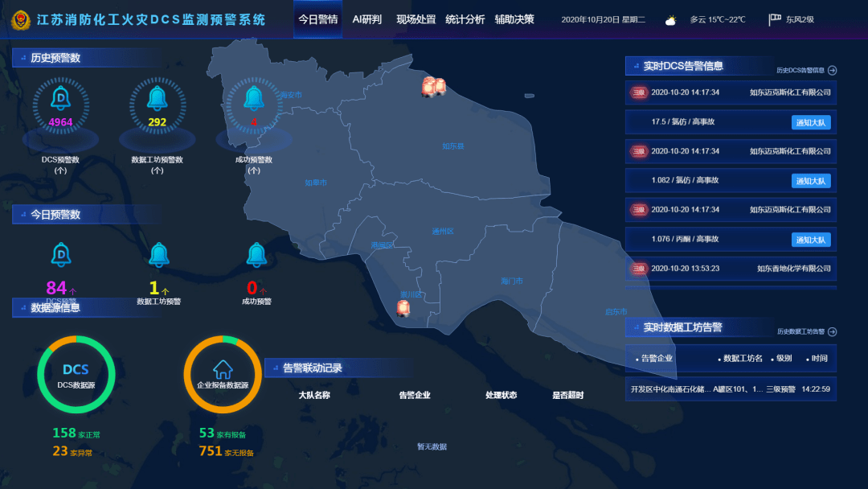Click the fire department emblem logo
The image size is (868, 489).
[x=21, y=20]
